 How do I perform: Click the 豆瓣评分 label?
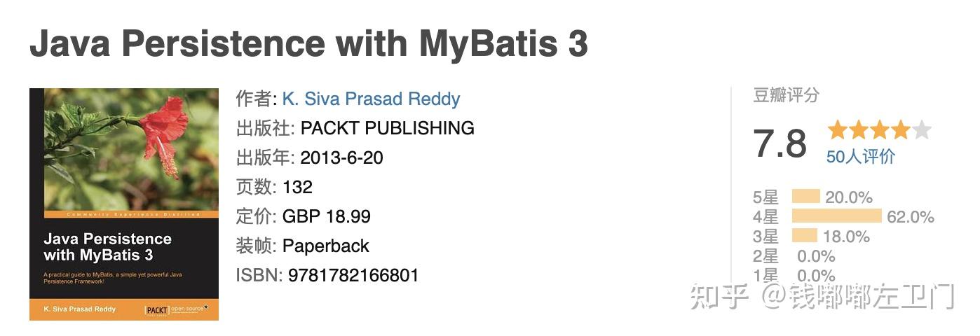point(786,95)
